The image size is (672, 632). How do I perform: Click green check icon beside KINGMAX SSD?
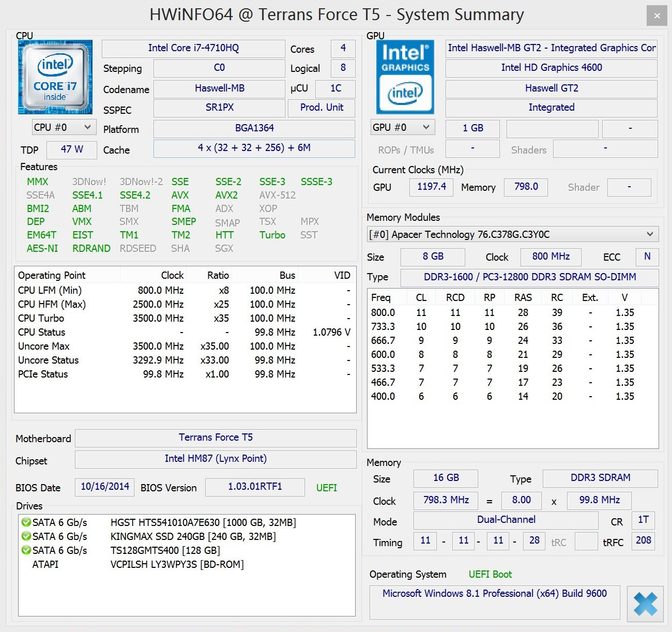tap(26, 536)
